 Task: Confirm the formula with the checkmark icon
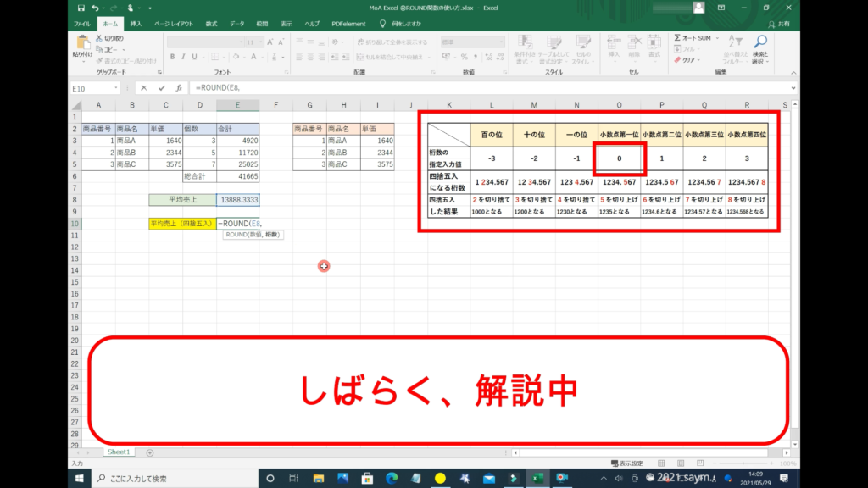click(161, 87)
